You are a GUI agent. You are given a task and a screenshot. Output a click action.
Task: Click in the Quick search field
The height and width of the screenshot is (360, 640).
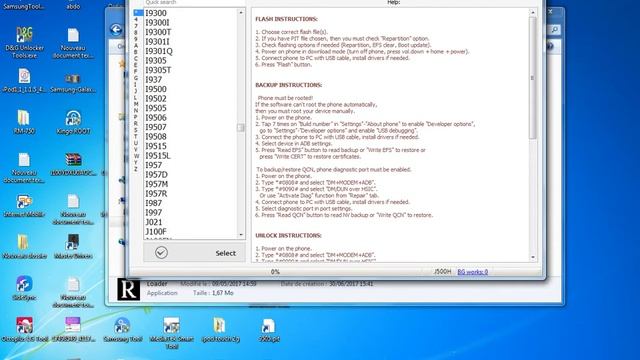pyautogui.click(x=194, y=2)
